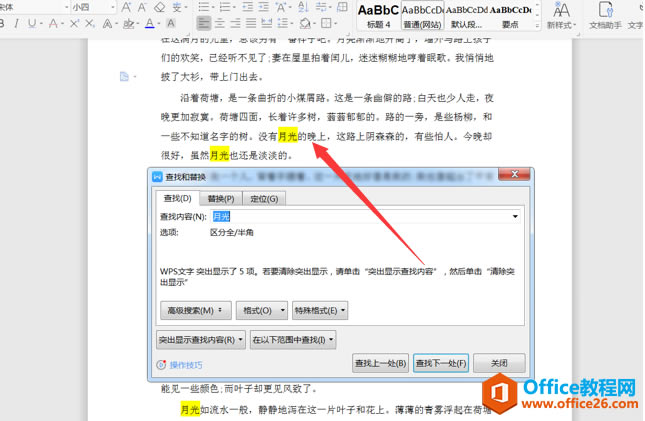Align text left

tap(203, 23)
